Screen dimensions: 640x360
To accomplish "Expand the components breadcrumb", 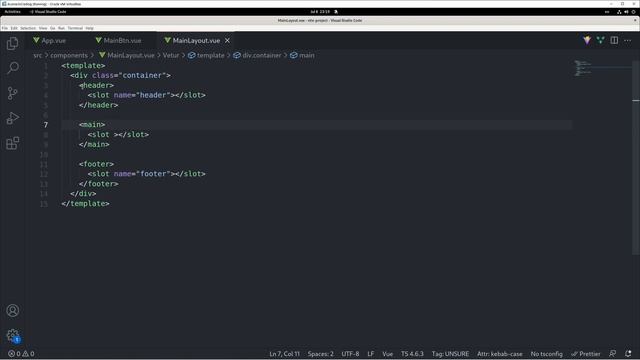I will (x=69, y=55).
